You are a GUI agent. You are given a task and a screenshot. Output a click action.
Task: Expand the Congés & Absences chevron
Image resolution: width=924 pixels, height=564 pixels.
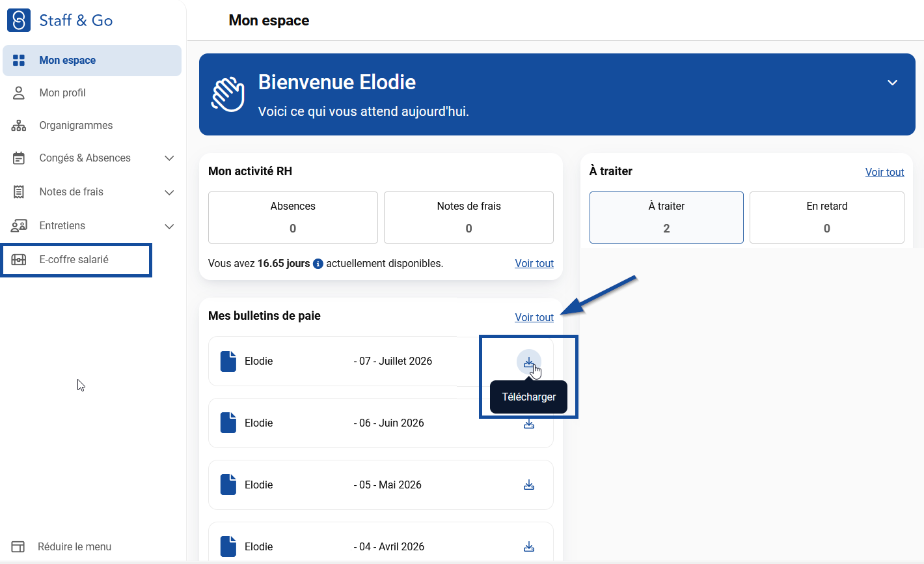169,158
